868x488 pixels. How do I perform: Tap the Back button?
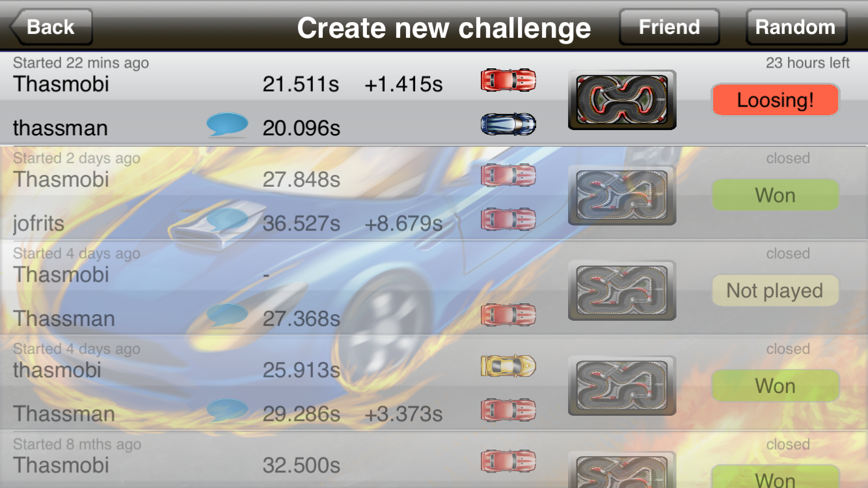click(51, 27)
